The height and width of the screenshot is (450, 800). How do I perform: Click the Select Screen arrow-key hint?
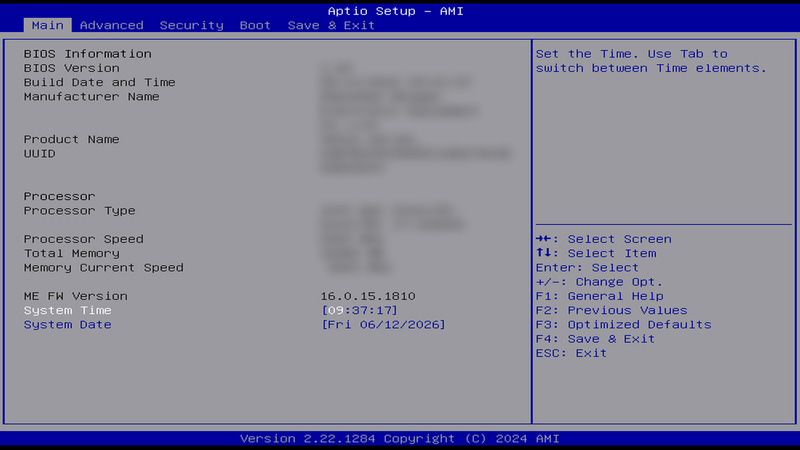point(604,239)
